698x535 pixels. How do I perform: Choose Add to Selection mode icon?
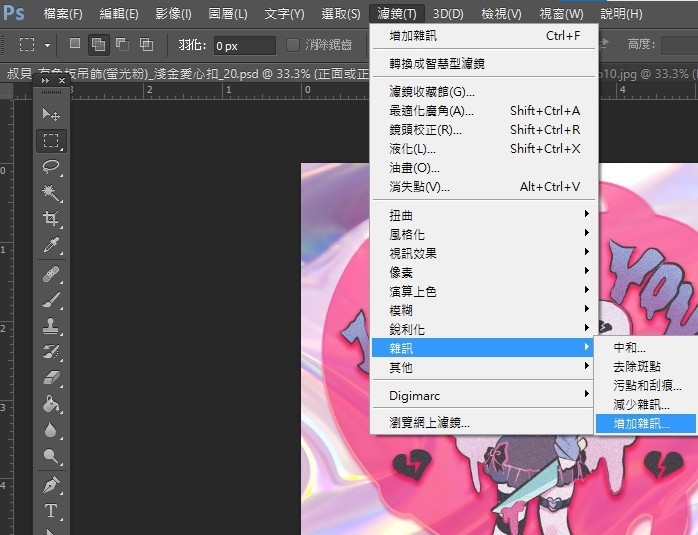click(x=98, y=45)
